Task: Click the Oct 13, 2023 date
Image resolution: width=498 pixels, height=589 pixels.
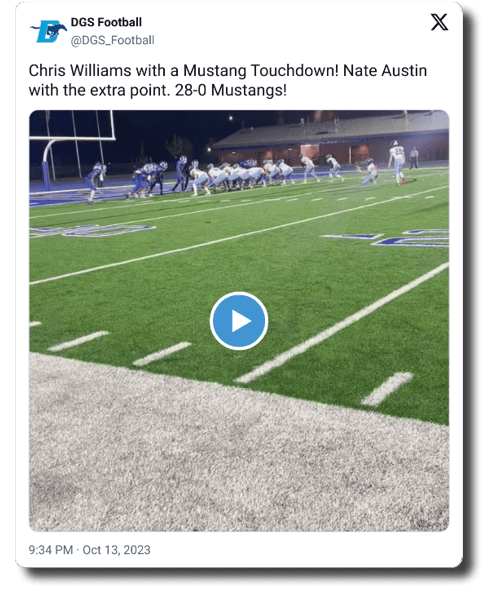Action: point(116,550)
